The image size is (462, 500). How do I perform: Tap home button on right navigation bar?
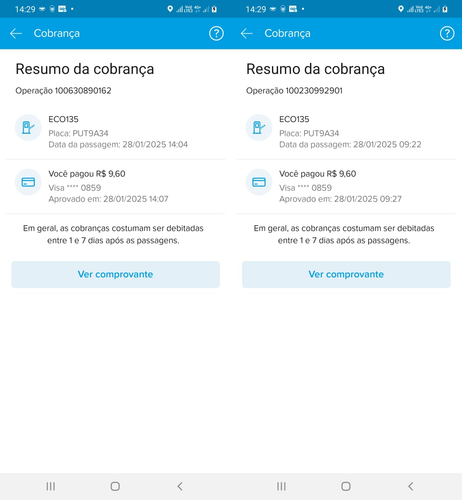point(346,486)
